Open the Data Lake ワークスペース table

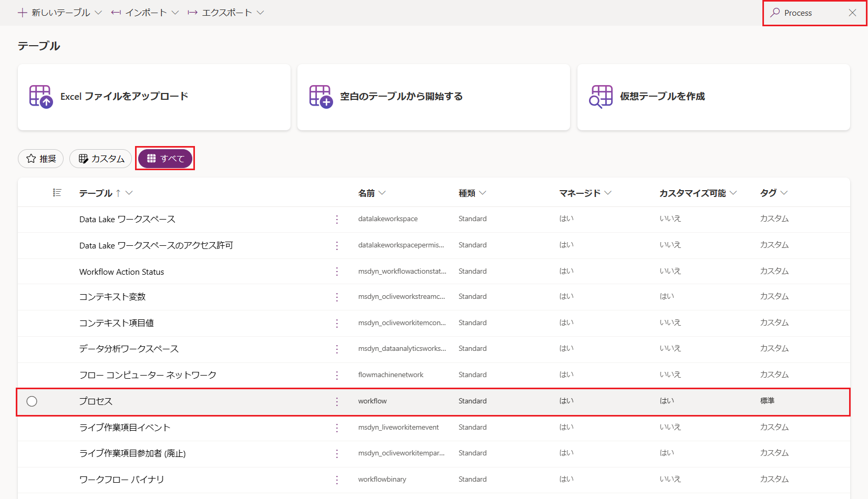(x=127, y=219)
